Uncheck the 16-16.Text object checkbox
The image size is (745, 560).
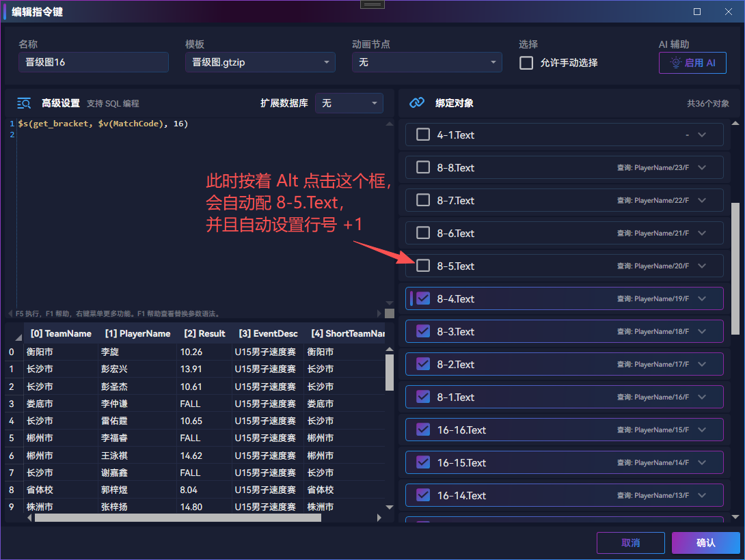423,430
